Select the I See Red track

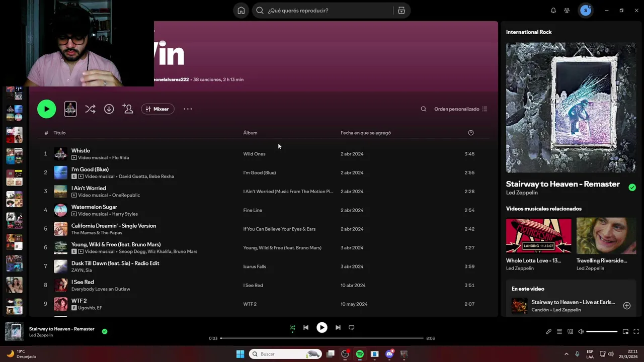coord(83,282)
